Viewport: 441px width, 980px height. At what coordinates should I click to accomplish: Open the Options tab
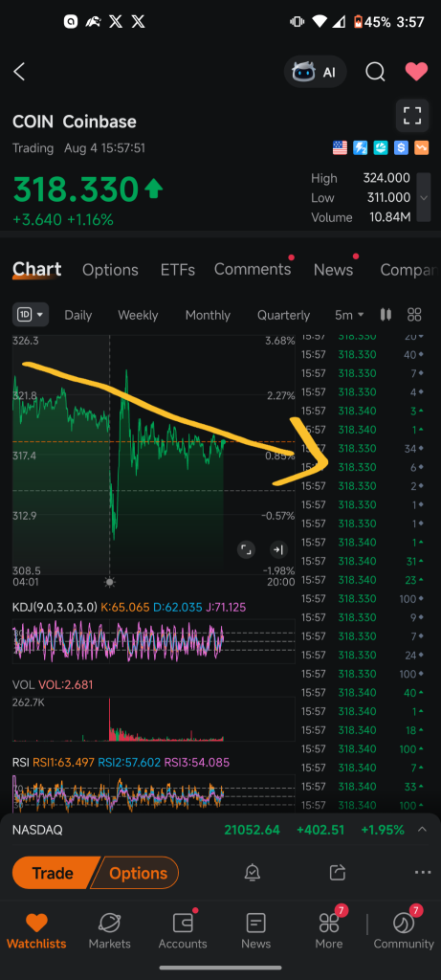coord(110,270)
